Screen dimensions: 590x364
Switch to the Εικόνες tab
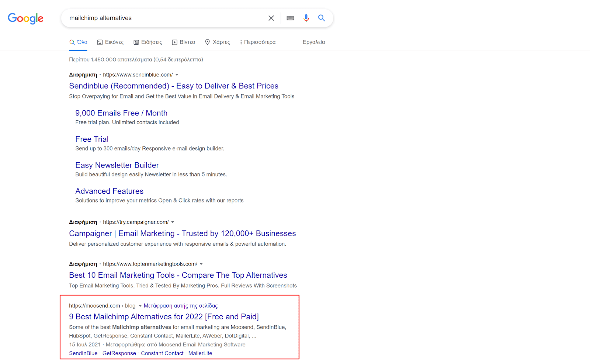click(110, 42)
